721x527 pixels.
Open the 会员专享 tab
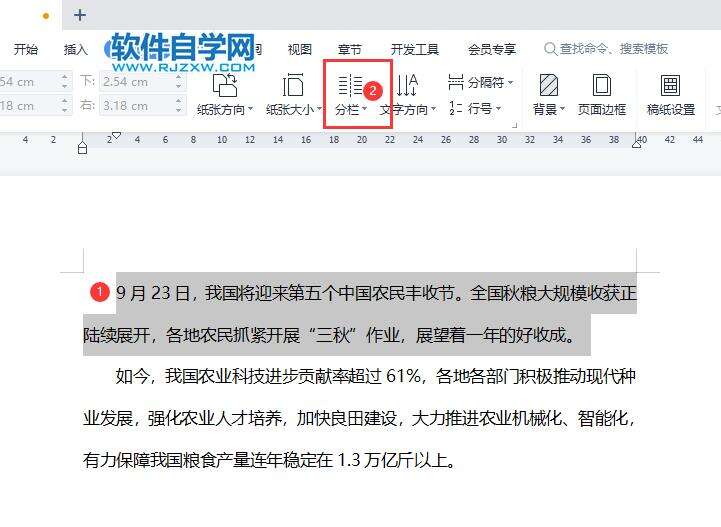click(x=492, y=49)
